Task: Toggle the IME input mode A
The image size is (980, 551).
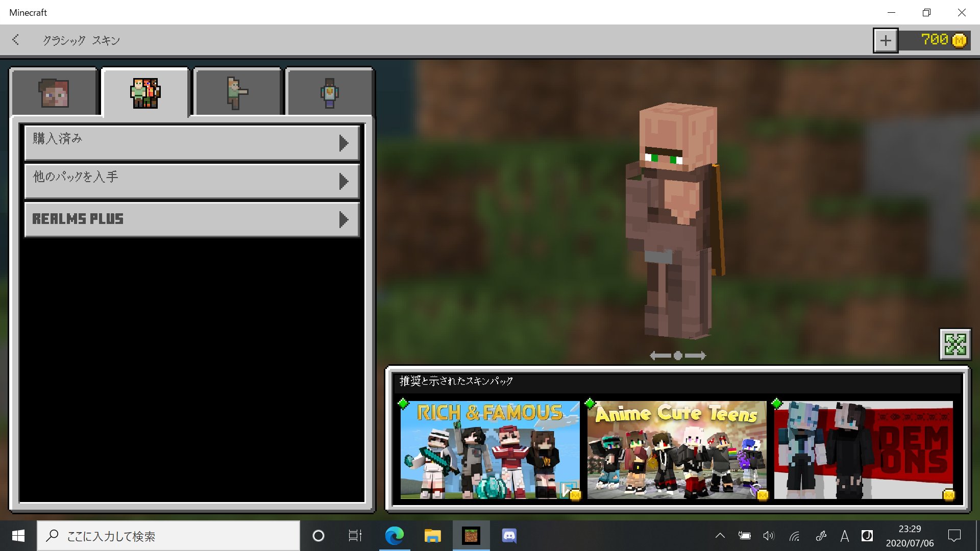Action: point(844,536)
